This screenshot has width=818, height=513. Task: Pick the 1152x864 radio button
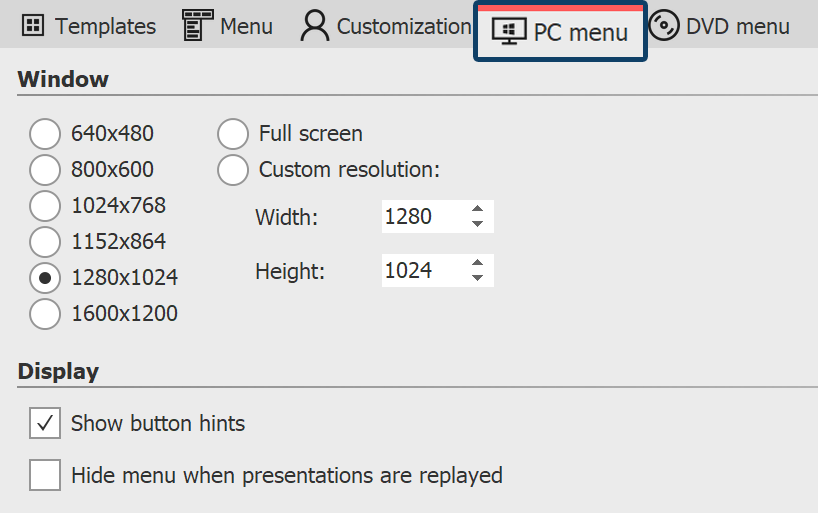coord(45,242)
